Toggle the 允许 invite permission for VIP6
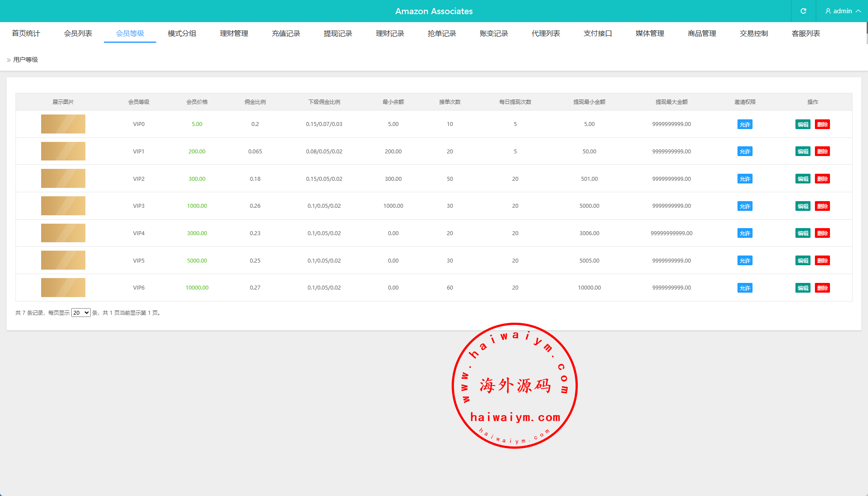 pos(745,288)
